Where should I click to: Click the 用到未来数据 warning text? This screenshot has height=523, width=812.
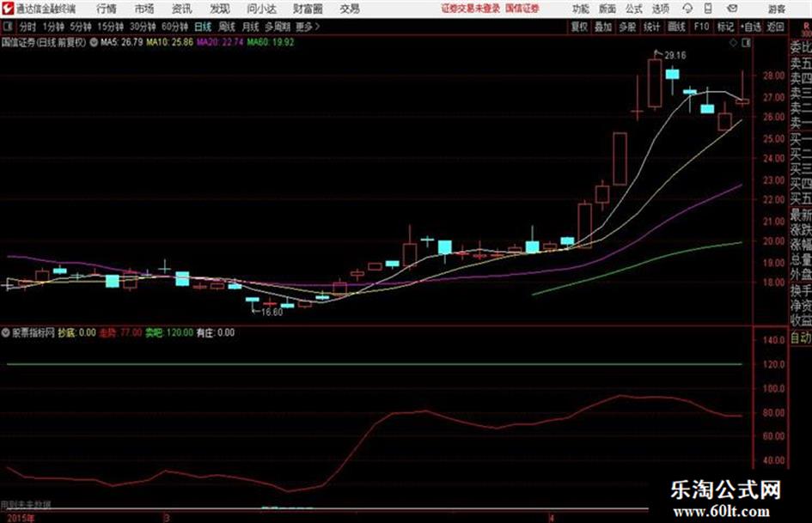tap(26, 504)
